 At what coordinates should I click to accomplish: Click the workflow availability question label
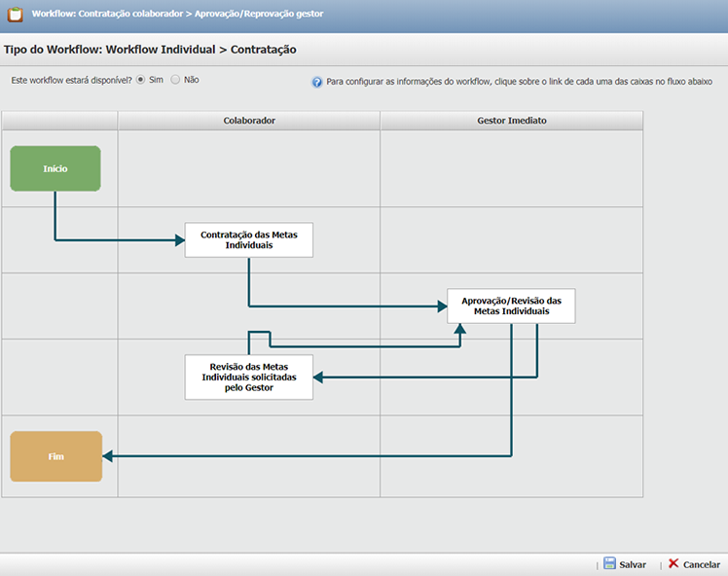tap(70, 80)
